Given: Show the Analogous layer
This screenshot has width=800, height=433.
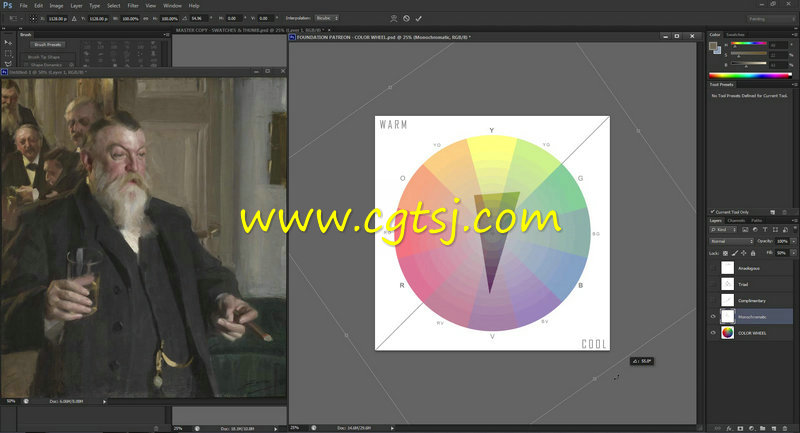Looking at the screenshot, I should (x=713, y=268).
